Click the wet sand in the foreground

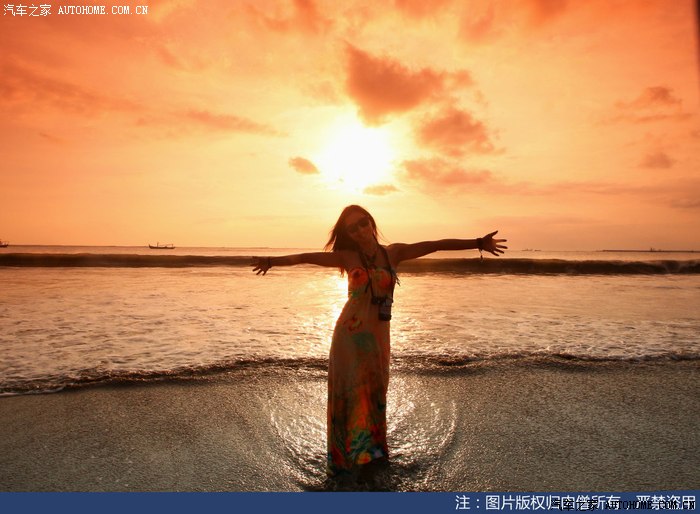point(150,440)
